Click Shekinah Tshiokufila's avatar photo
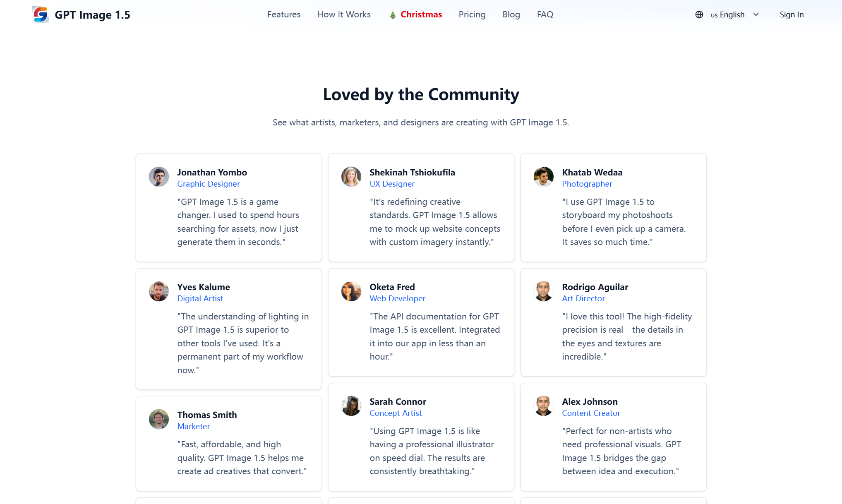Screen dimensions: 842x504 pos(351,177)
